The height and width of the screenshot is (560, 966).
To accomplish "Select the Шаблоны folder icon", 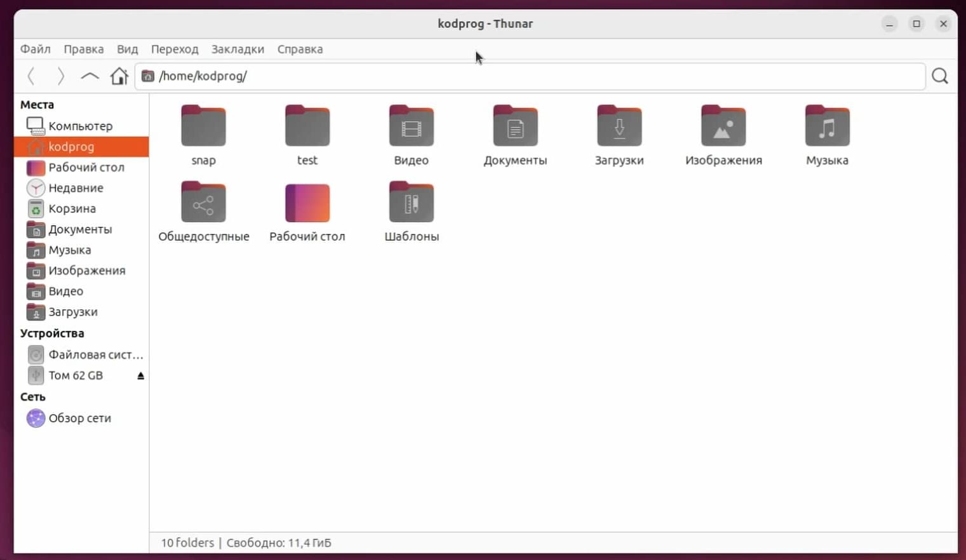I will coord(412,202).
